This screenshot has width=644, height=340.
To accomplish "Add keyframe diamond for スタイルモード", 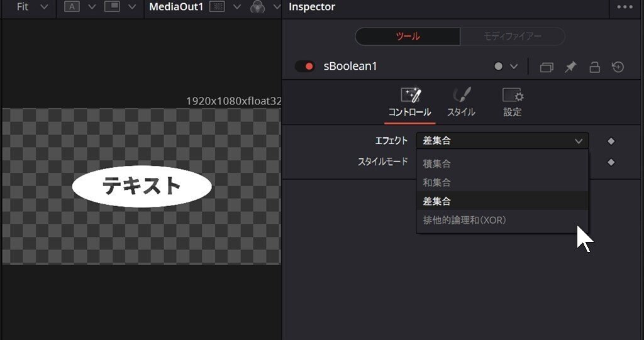I will 611,162.
